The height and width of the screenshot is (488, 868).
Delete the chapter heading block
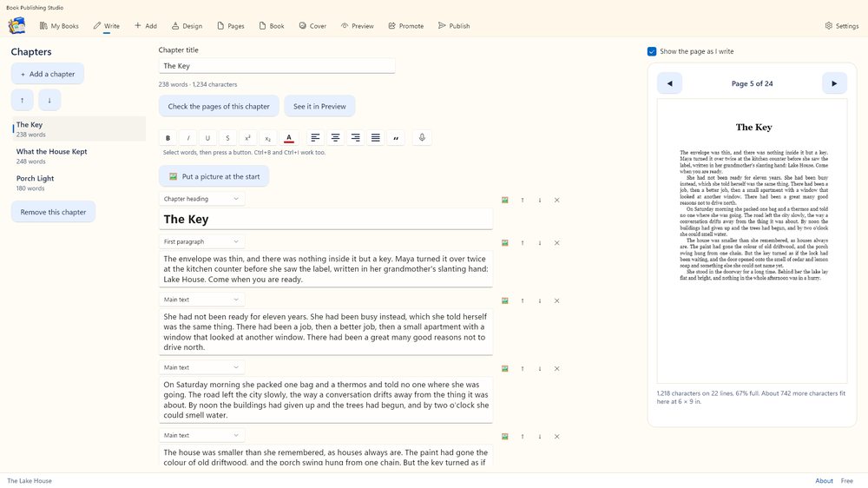557,200
